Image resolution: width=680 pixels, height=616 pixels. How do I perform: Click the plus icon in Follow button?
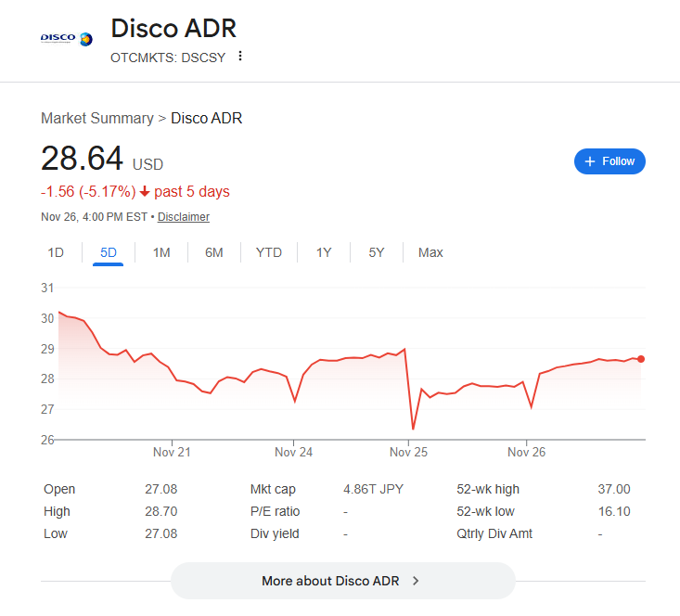tap(590, 161)
